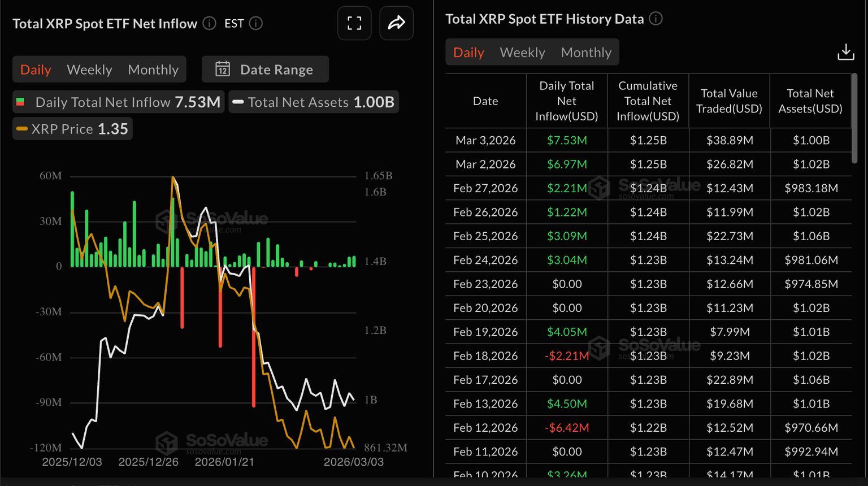Select Monthly in the history data panel

tap(586, 52)
